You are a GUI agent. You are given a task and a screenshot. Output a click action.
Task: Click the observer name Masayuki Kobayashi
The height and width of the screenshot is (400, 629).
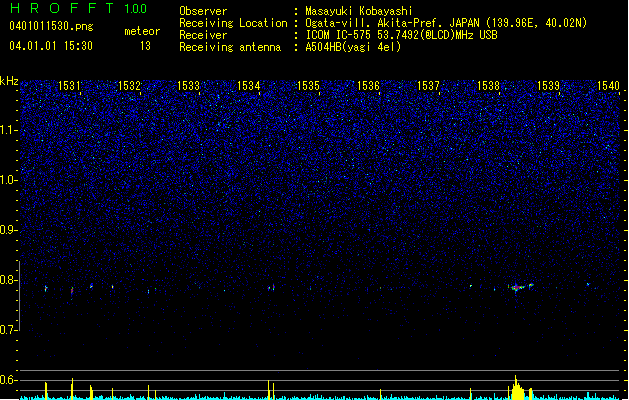(x=359, y=11)
